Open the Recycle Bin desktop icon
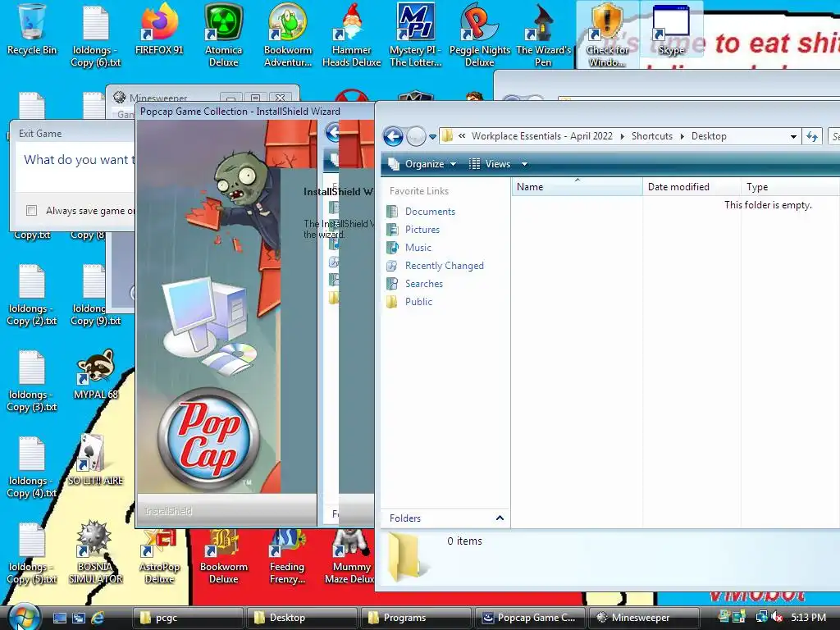840x630 pixels. (32, 29)
